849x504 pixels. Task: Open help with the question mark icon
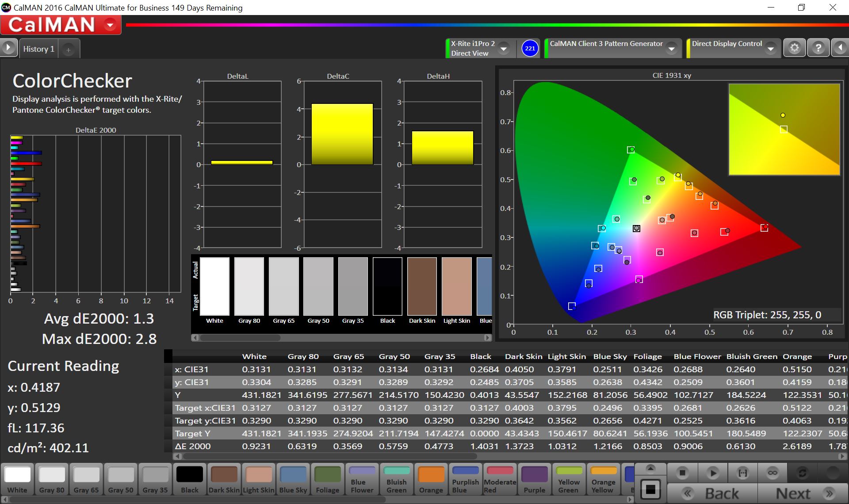point(818,48)
